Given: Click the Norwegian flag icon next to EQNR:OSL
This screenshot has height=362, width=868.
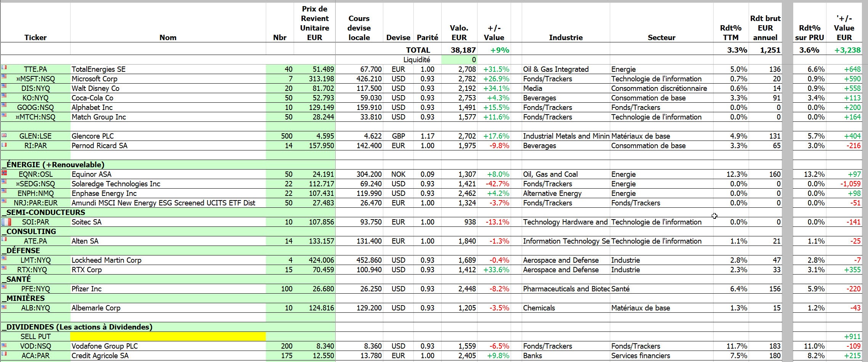Looking at the screenshot, I should click(x=4, y=173).
